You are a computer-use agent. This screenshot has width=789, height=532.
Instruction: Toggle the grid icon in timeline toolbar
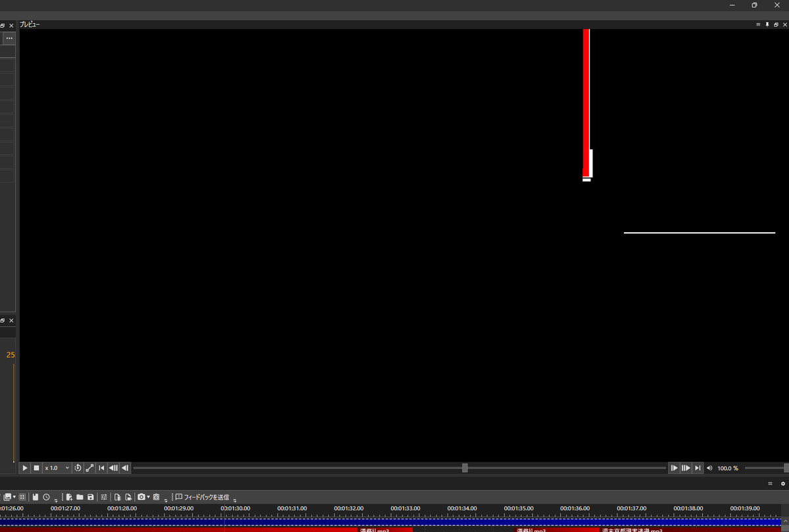pyautogui.click(x=22, y=497)
